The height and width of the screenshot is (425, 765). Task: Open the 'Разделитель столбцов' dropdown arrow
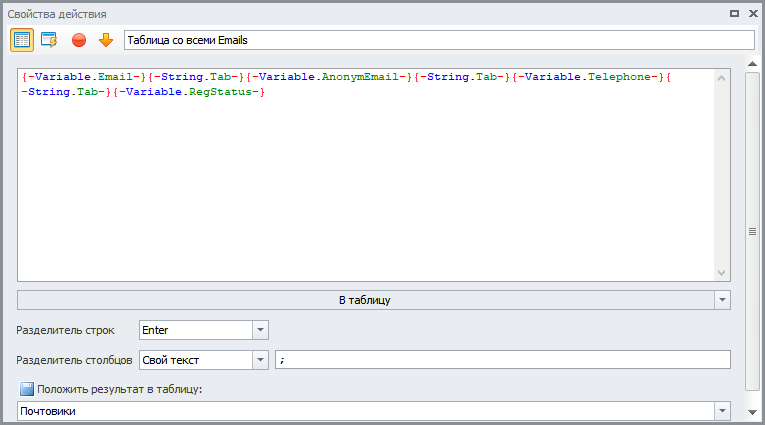tap(260, 359)
